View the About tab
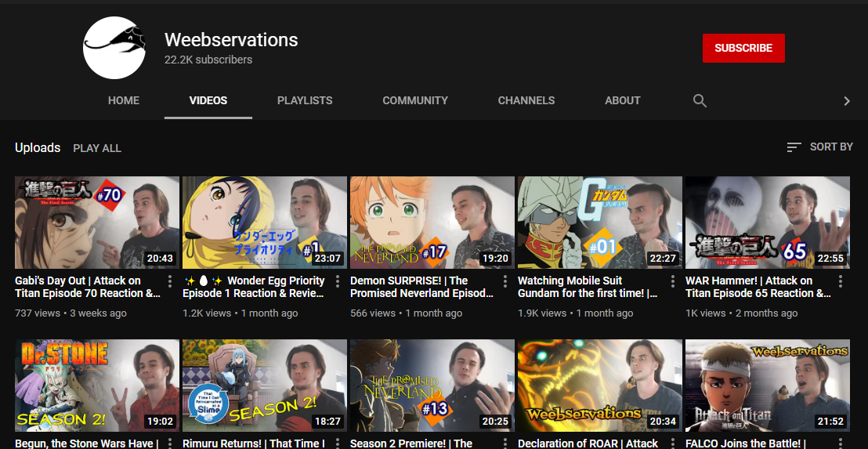This screenshot has height=449, width=868. coord(623,101)
